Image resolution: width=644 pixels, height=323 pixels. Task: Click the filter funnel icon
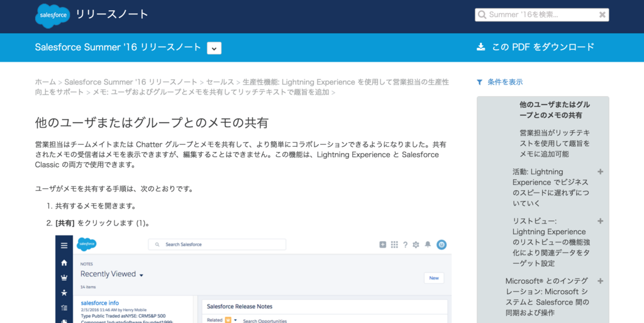(x=479, y=82)
